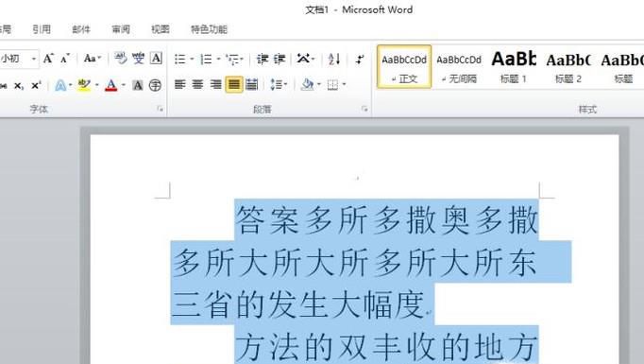Clear formatting with the eraser icon

120,59
